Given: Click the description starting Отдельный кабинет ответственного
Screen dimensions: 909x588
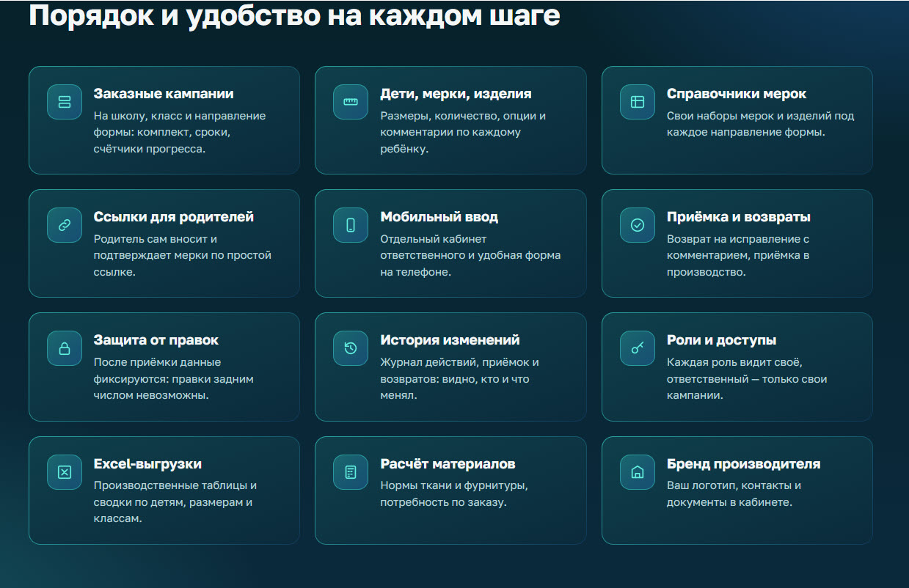Looking at the screenshot, I should (470, 255).
